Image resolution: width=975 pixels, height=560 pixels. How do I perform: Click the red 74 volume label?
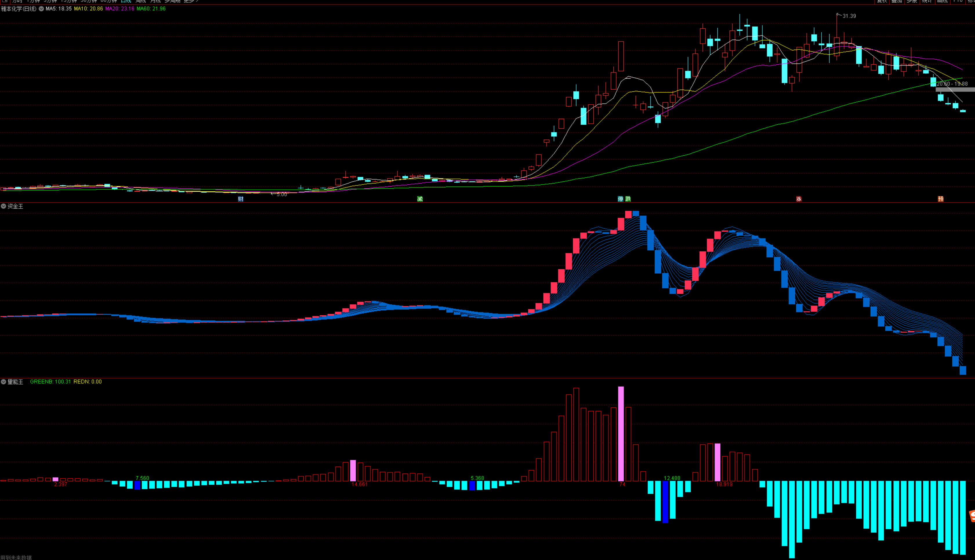point(622,484)
